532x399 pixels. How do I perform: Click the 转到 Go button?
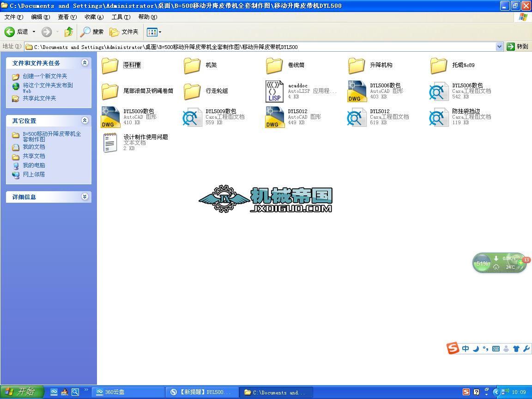click(517, 47)
